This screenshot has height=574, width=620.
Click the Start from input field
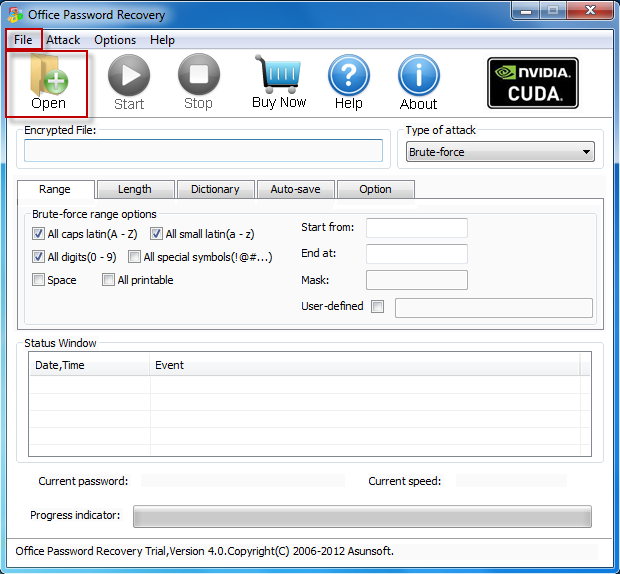point(417,228)
